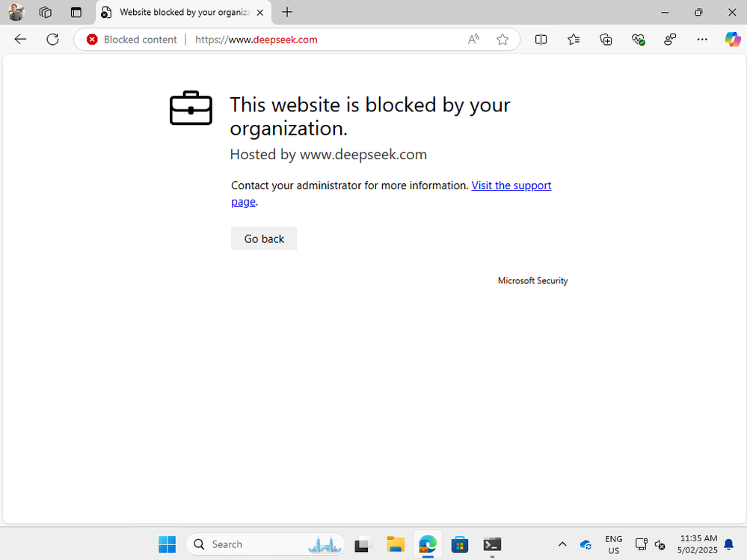Open volume tray icon
Screen dimensions: 747x560
[660, 544]
